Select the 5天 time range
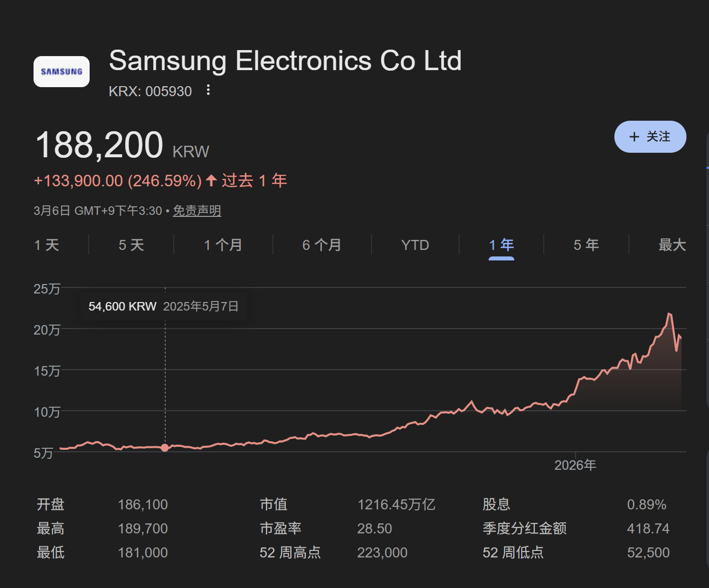 click(130, 245)
